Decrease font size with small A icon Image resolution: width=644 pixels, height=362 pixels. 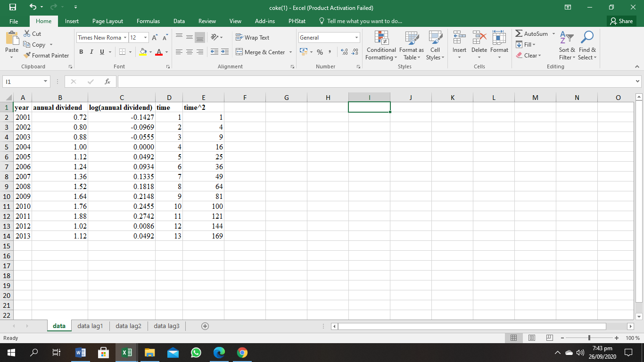tap(165, 38)
